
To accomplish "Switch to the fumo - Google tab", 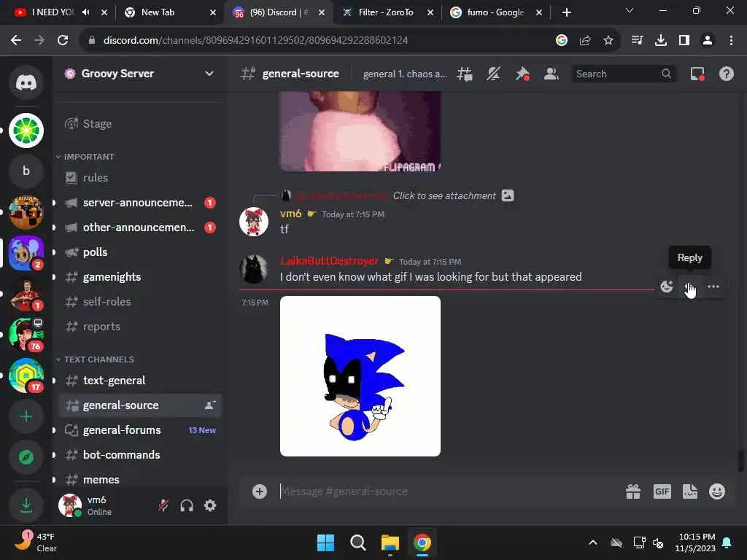I will 495,12.
